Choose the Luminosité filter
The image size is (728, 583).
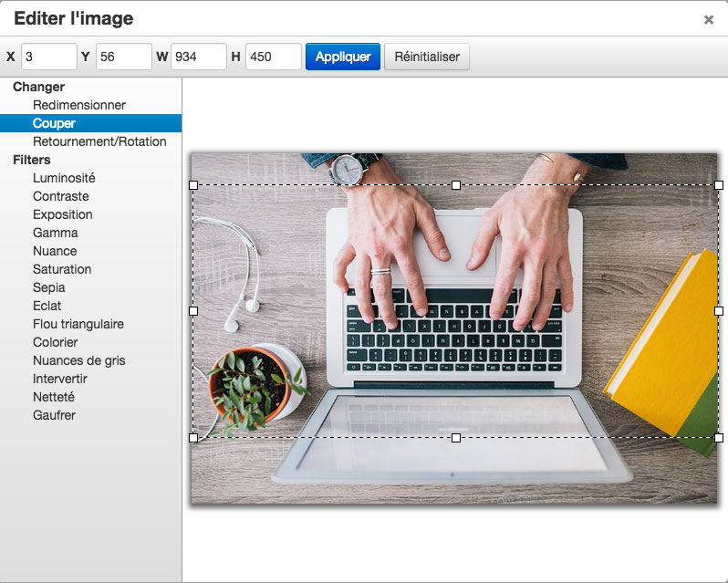pos(64,178)
